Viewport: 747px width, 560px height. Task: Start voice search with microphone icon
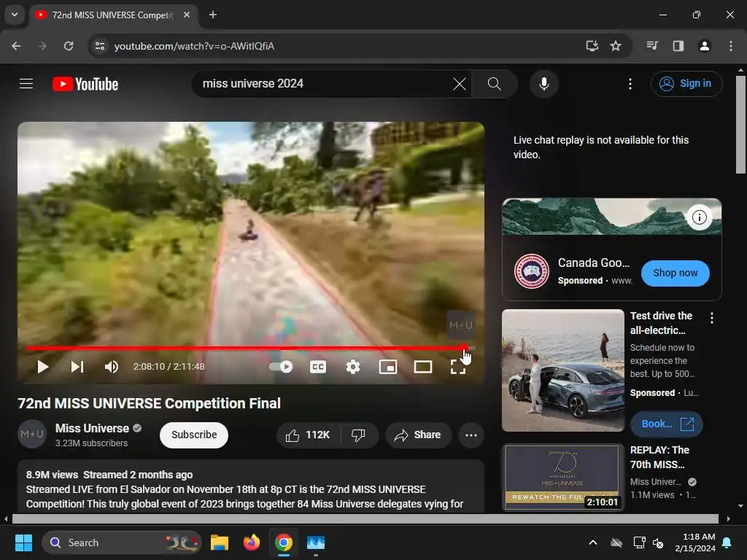[543, 84]
